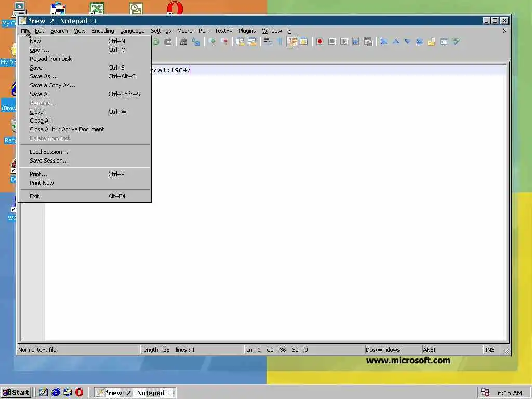532x399 pixels.
Task: Click the Zoom Out toolbar icon
Action: pyautogui.click(x=224, y=42)
